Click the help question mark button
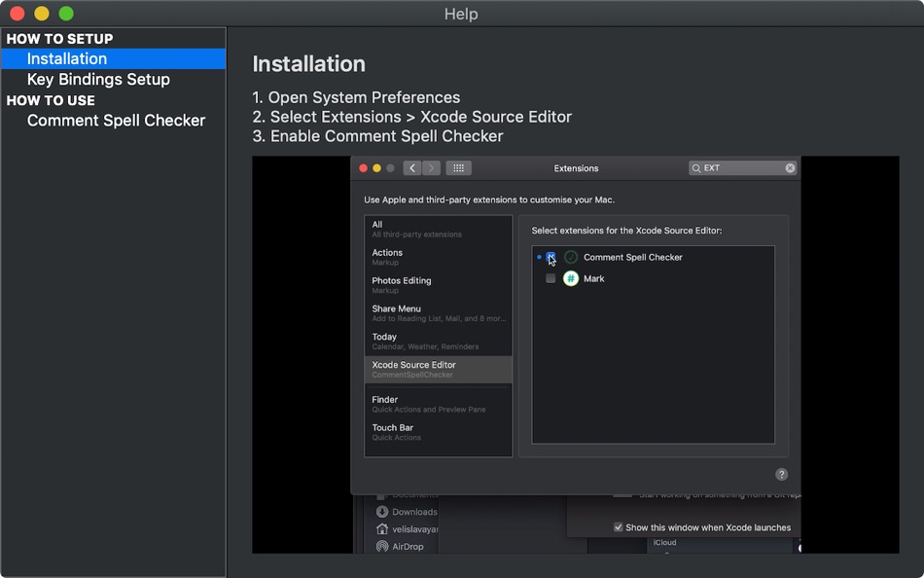The image size is (924, 578). (781, 474)
